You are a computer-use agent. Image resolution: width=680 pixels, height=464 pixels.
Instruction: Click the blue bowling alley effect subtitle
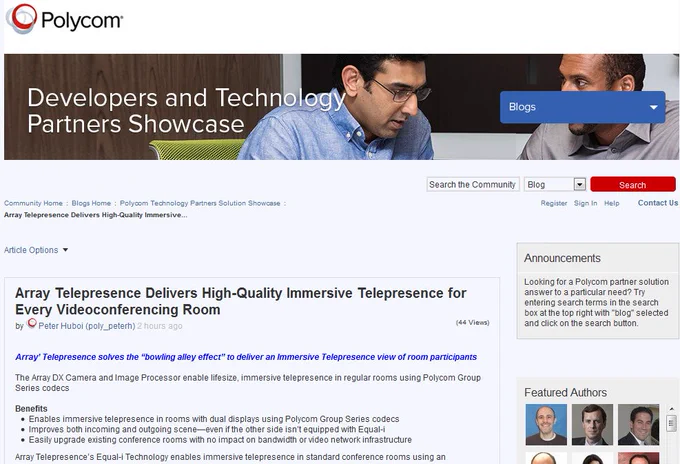coord(246,357)
